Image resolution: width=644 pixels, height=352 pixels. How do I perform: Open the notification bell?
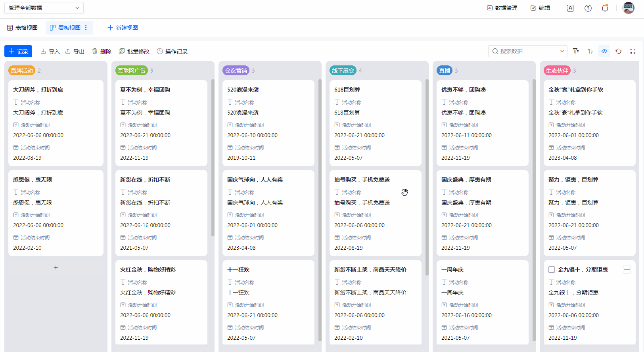(605, 8)
